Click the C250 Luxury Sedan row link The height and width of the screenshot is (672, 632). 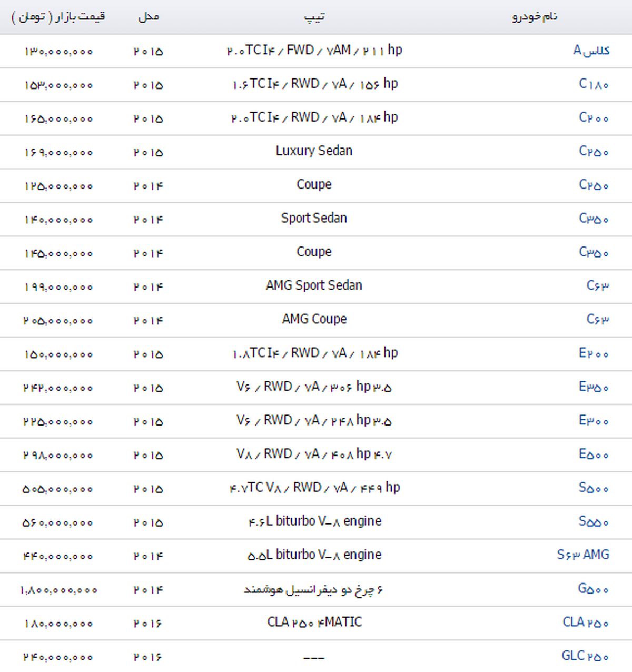[x=594, y=152]
